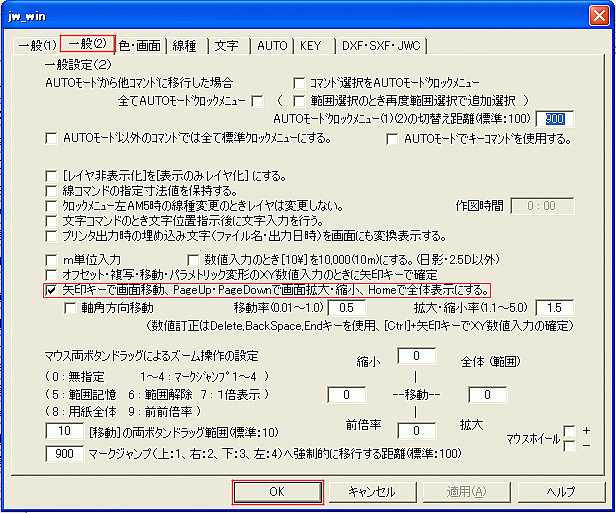The image size is (616, 513).
Task: Enable 線コマンドの指定寸法値を保持する
Action: coord(51,191)
